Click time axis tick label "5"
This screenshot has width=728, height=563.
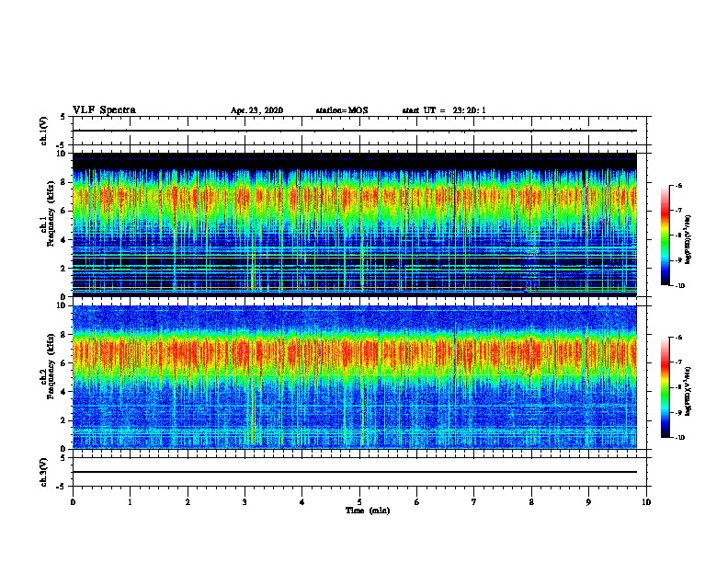[359, 502]
